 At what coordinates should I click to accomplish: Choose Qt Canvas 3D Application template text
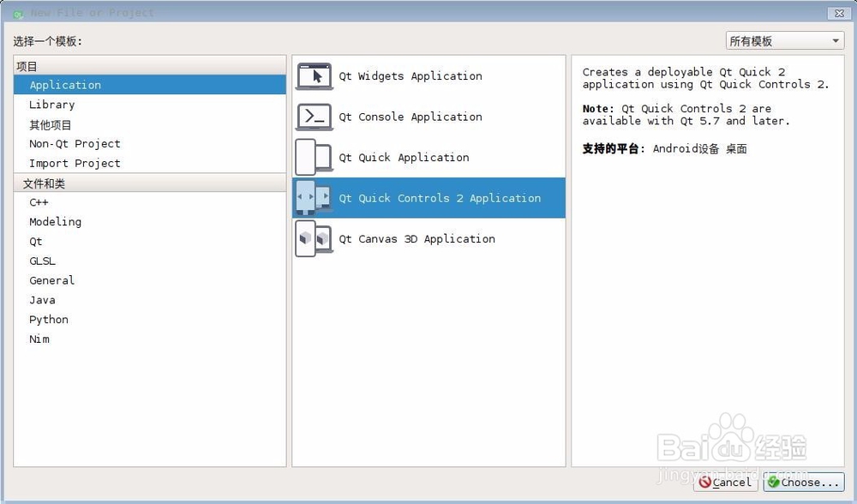[417, 239]
